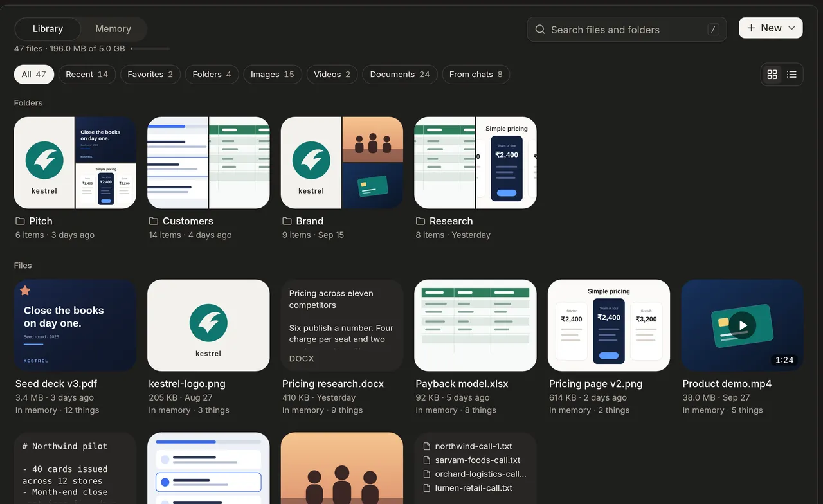Viewport: 823px width, 504px height.
Task: Click the Product demo.mp4 file name
Action: tap(727, 384)
